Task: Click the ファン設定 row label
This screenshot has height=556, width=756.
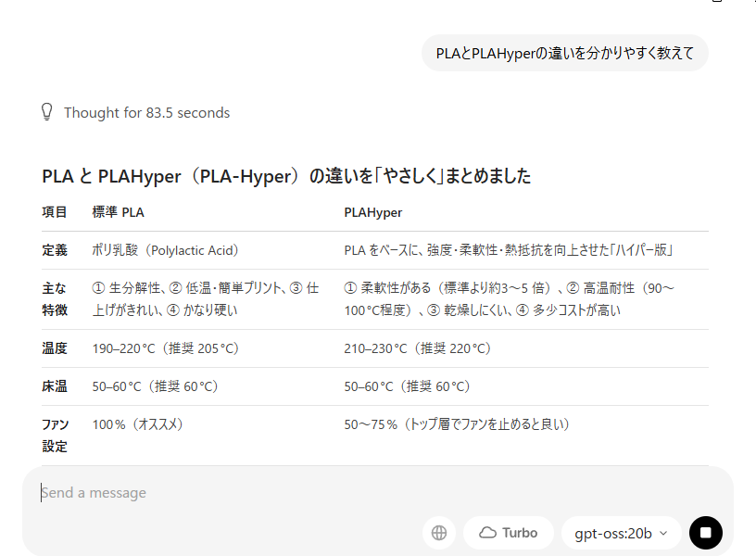Action: [x=55, y=436]
